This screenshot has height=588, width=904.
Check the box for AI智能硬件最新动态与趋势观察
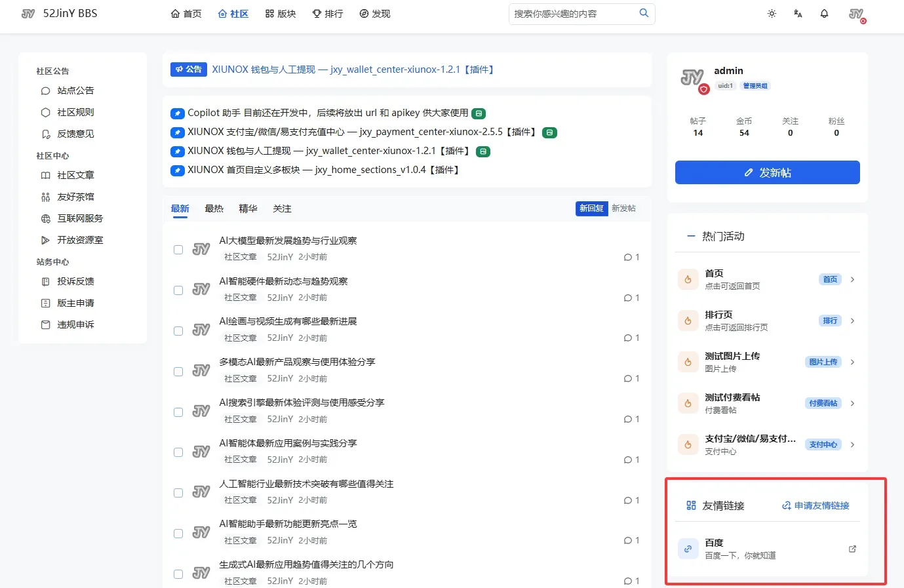pyautogui.click(x=178, y=290)
